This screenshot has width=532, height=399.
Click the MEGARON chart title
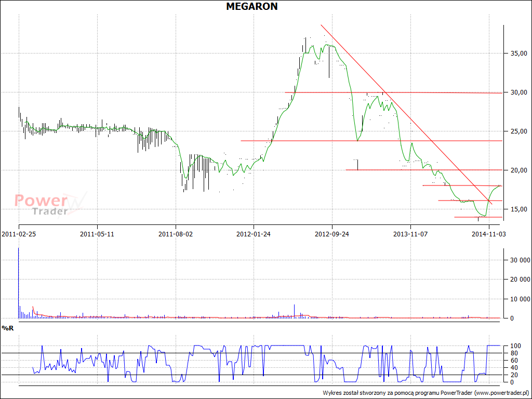252,6
